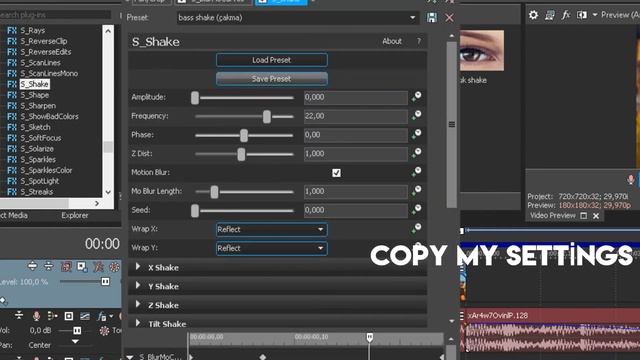This screenshot has height=360, width=640.
Task: Select S_Shake in the plug-in list
Action: (34, 84)
